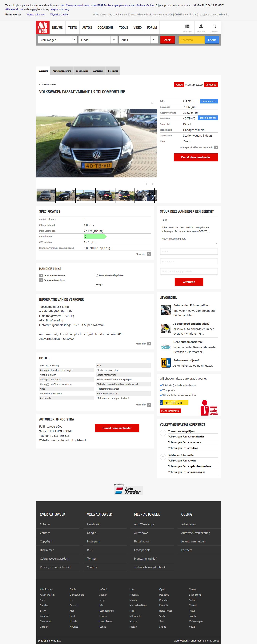Click the AutoWeek logo
The width and height of the screenshot is (257, 644).
click(x=43, y=27)
